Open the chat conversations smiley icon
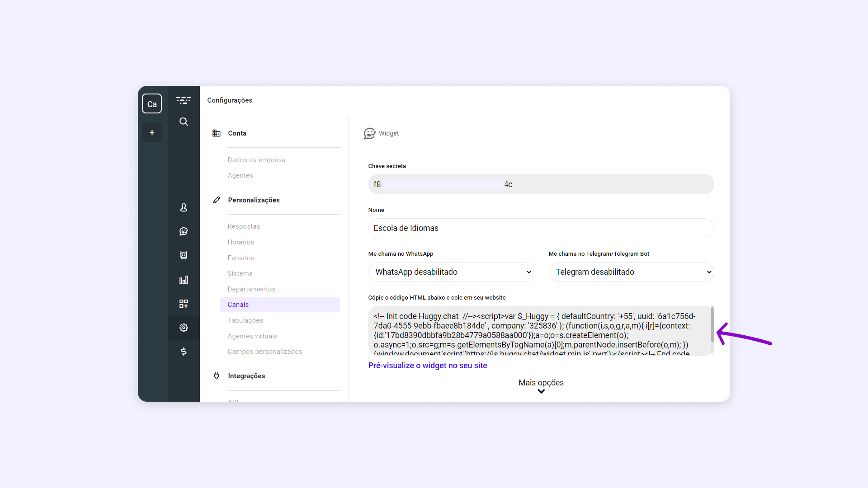The image size is (868, 488). click(x=184, y=231)
